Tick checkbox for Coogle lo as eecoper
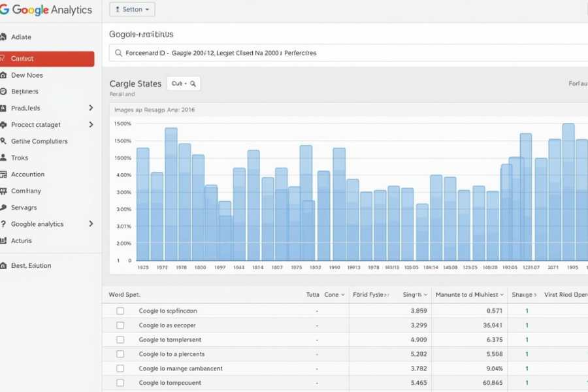This screenshot has height=392, width=588. click(x=120, y=325)
